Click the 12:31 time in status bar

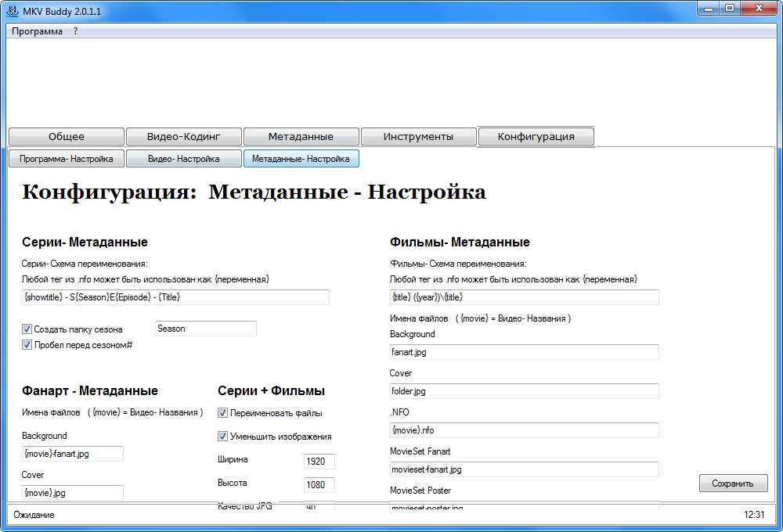coord(754,515)
